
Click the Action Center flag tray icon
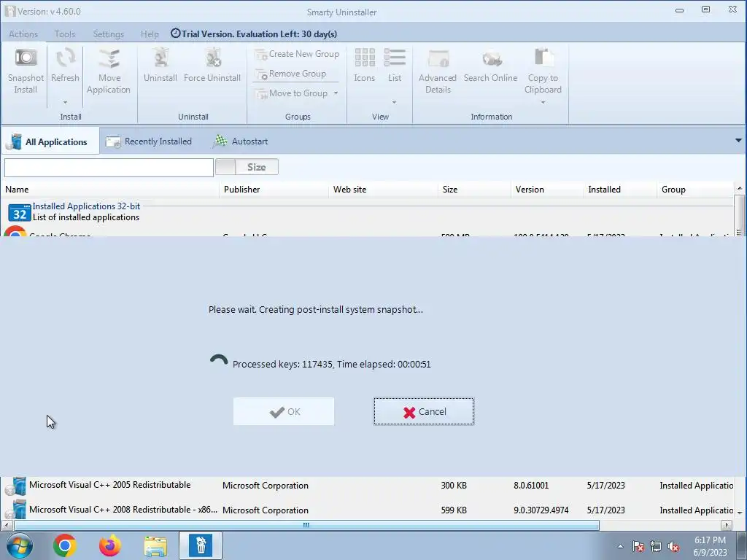tap(638, 547)
